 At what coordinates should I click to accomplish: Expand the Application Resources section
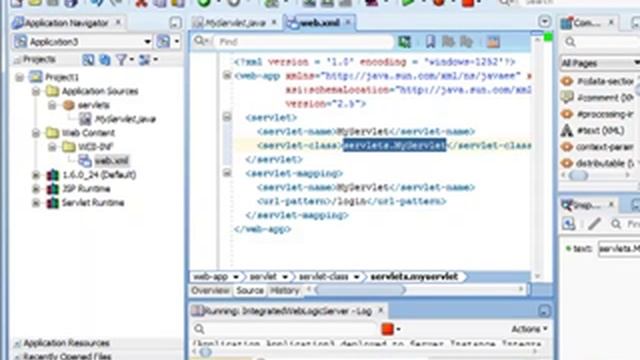(x=17, y=343)
